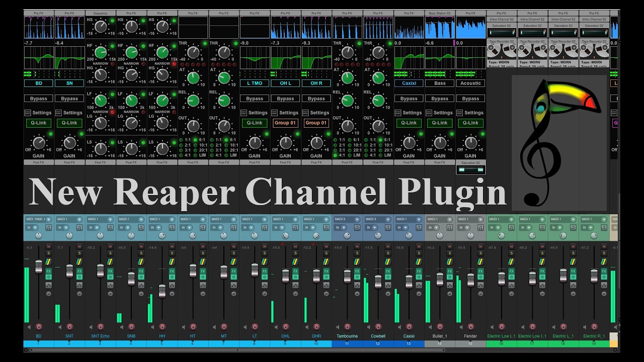644x362 pixels.
Task: Click the EQ curve display on SN strip
Action: coord(69,58)
